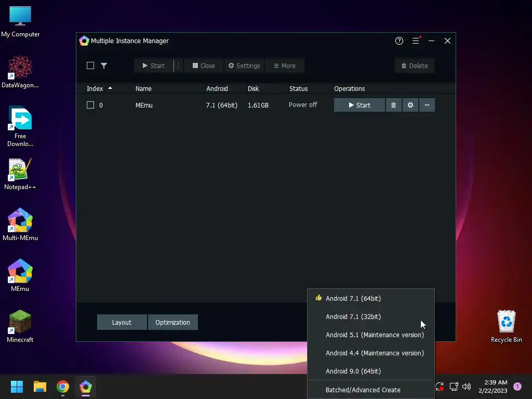Close the Multiple Instance Manager window
Viewport: 532px width, 399px height.
click(447, 41)
